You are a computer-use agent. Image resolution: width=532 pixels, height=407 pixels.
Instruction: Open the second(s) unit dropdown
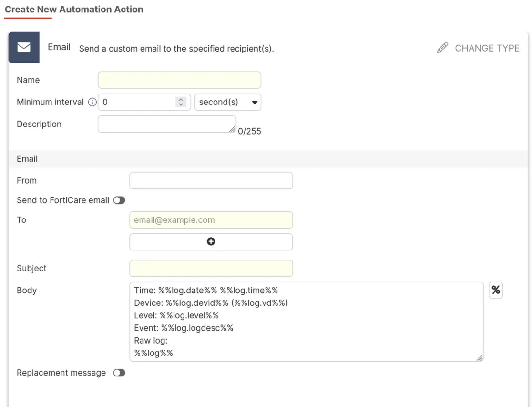pos(227,102)
